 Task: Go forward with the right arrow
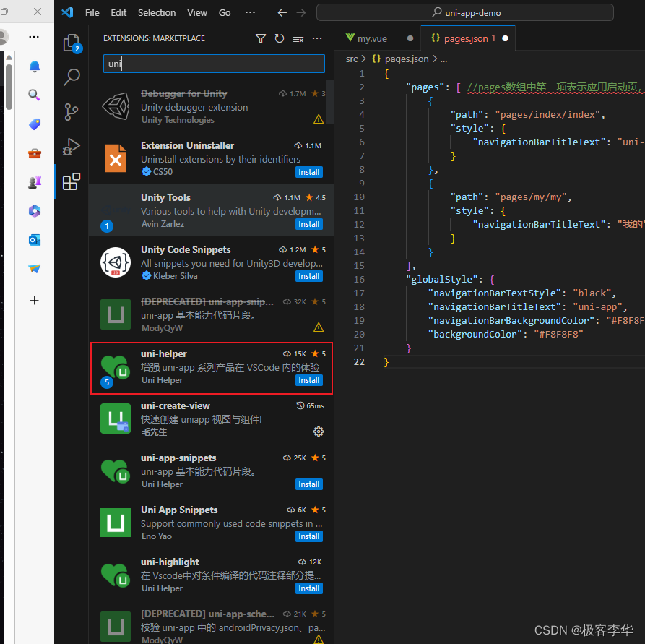(x=301, y=13)
